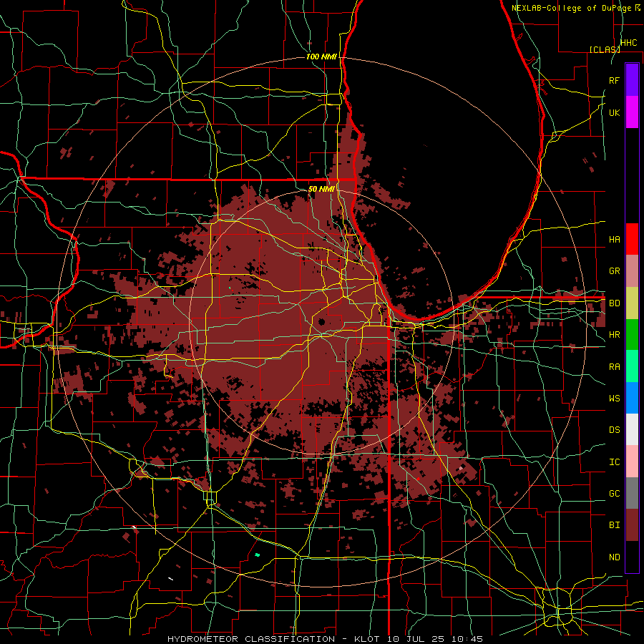Click the 50 NMI range ring label

coord(321,189)
